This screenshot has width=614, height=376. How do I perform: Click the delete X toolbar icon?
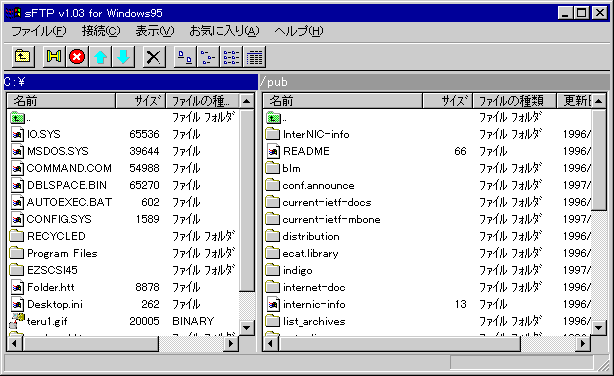coord(154,57)
